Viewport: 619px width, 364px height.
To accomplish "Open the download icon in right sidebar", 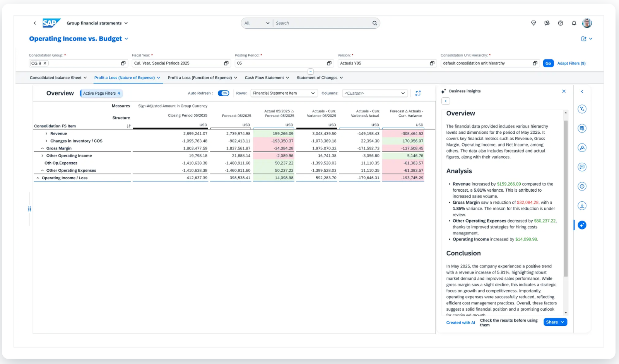I will pos(582,206).
